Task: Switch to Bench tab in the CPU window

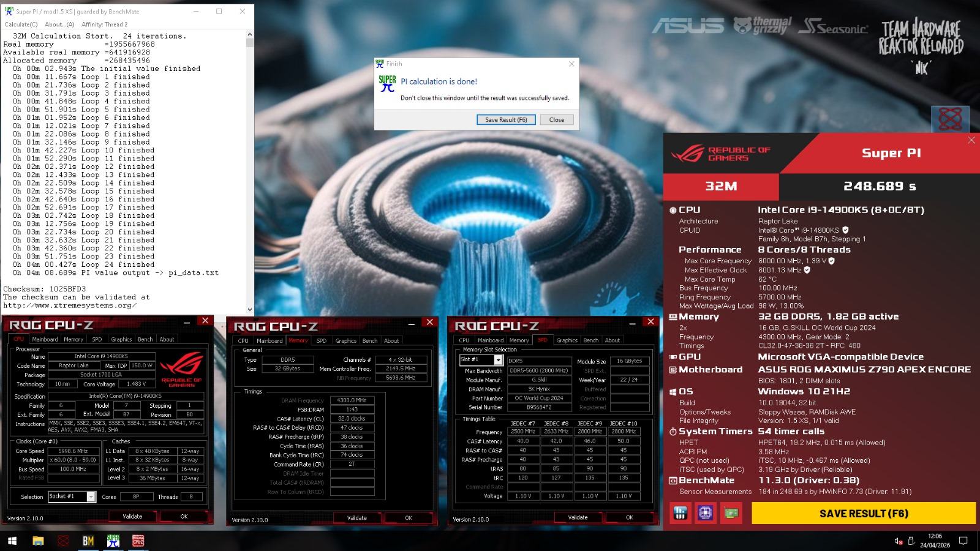Action: pos(145,339)
